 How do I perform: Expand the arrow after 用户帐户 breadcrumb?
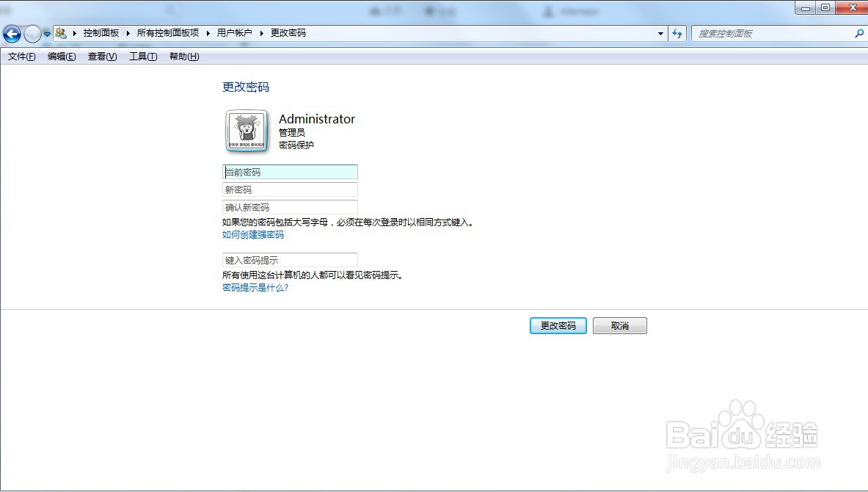click(x=261, y=33)
